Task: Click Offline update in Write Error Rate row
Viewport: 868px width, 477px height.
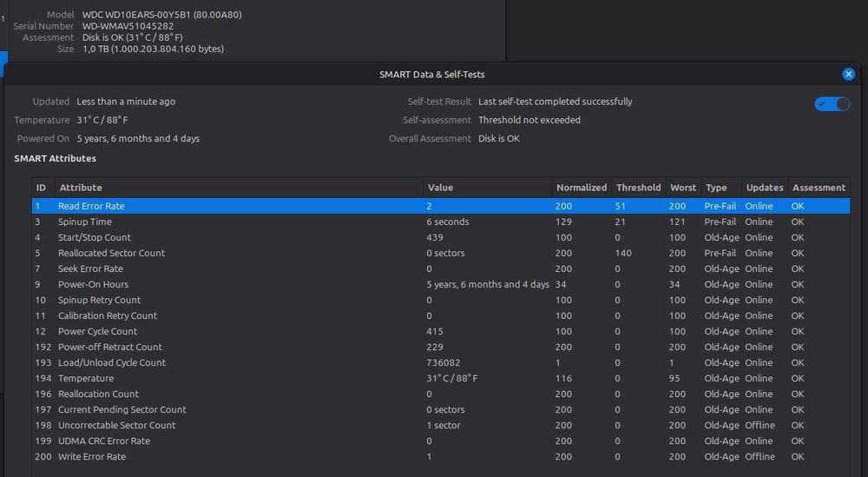Action: click(759, 456)
